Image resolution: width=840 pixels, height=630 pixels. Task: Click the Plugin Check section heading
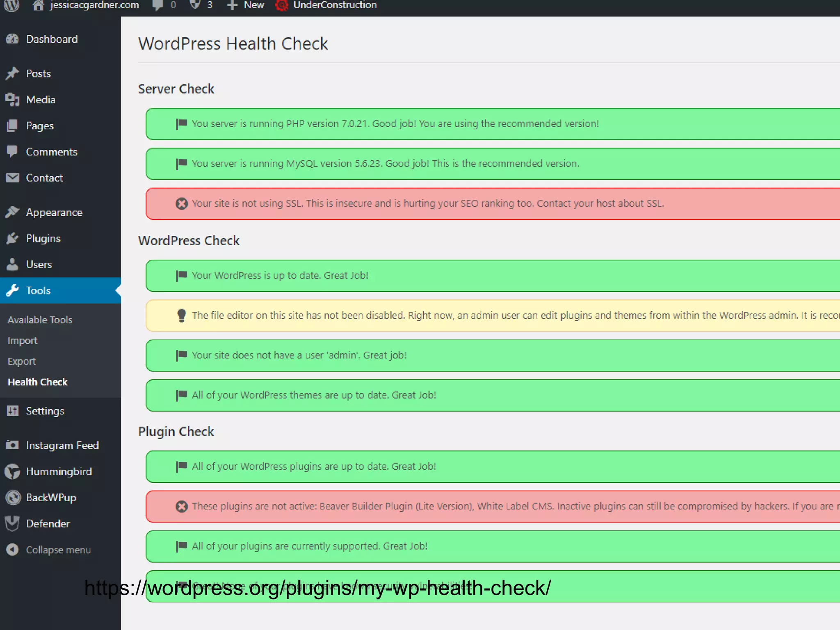pos(176,431)
